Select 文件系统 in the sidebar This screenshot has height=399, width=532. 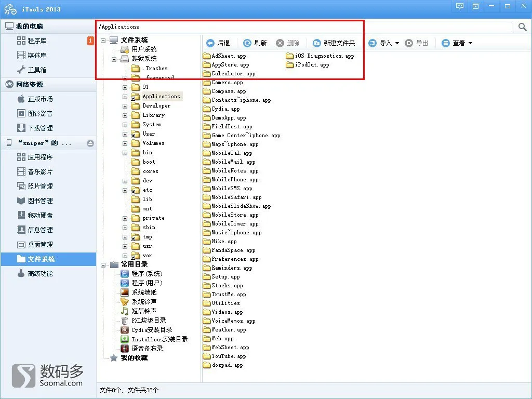pyautogui.click(x=48, y=259)
